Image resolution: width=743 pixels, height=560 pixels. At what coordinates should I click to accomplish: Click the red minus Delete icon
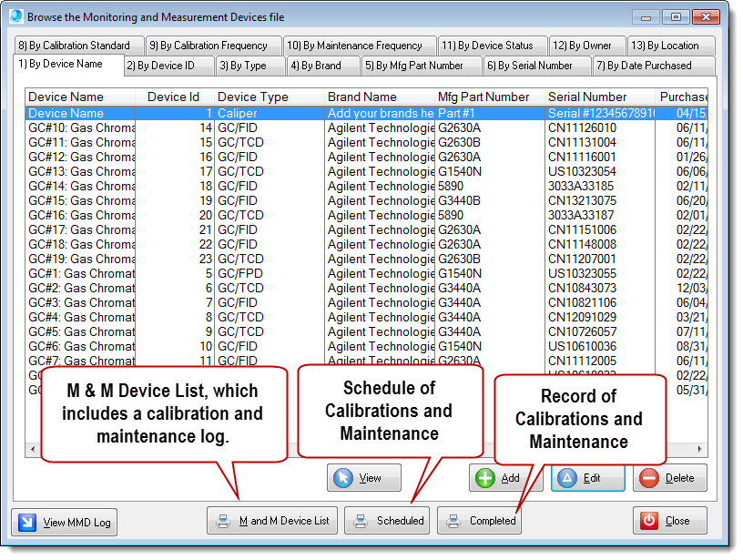(x=649, y=477)
